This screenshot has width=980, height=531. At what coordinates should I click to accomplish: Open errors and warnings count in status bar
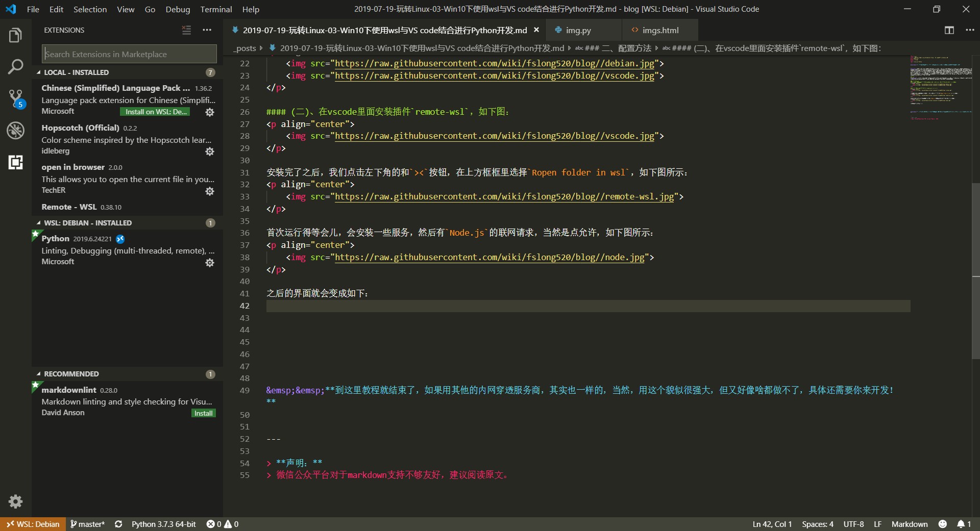tap(223, 524)
